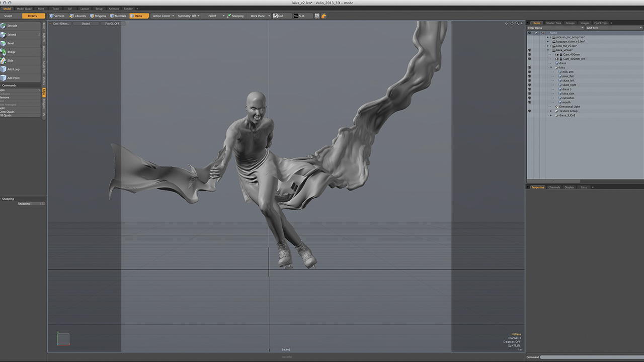Select the Add Loop tool

[x=20, y=69]
